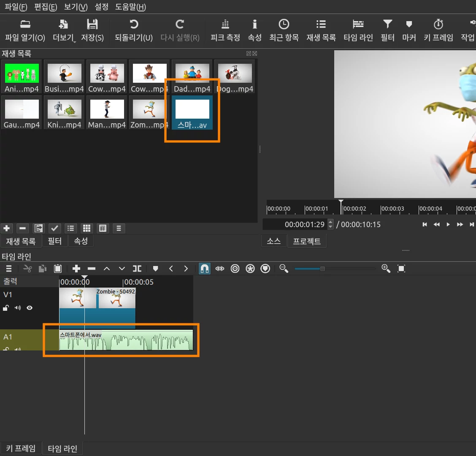The image size is (476, 456).
Task: Mute the V1 track speaker icon
Action: (18, 308)
